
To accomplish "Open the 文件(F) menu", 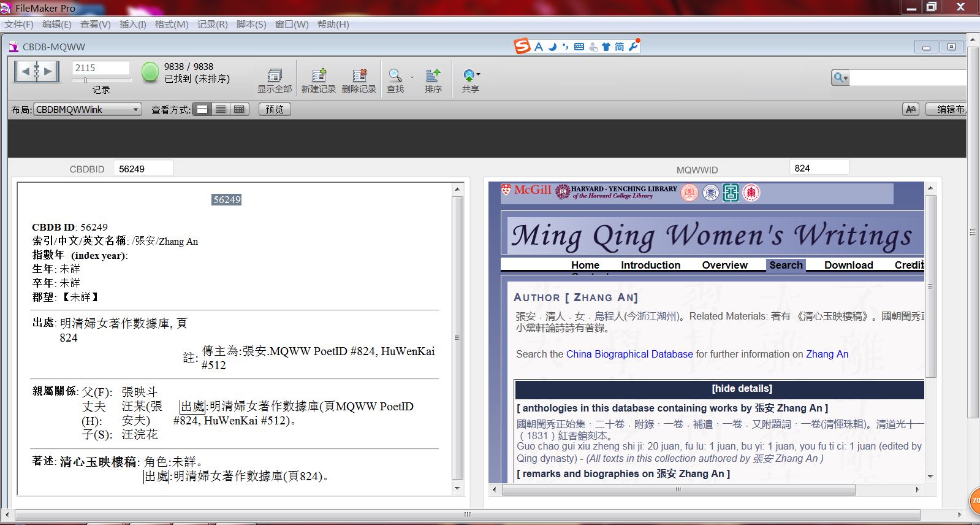I will pyautogui.click(x=19, y=25).
